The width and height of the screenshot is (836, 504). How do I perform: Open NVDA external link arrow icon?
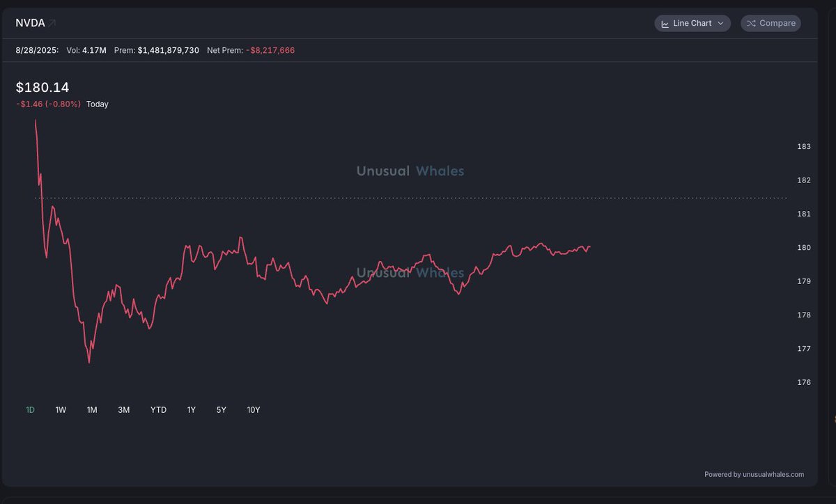point(52,23)
